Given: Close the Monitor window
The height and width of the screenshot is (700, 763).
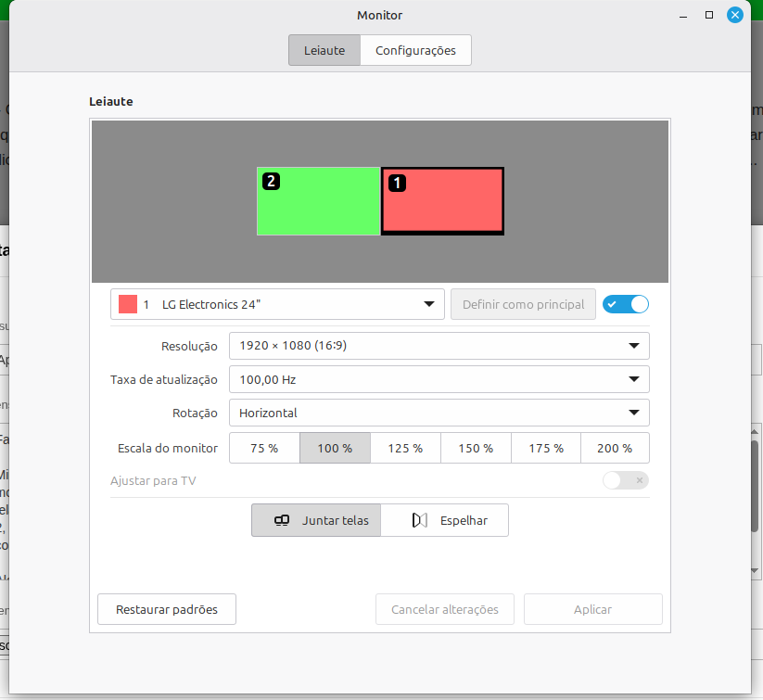Looking at the screenshot, I should pos(735,16).
